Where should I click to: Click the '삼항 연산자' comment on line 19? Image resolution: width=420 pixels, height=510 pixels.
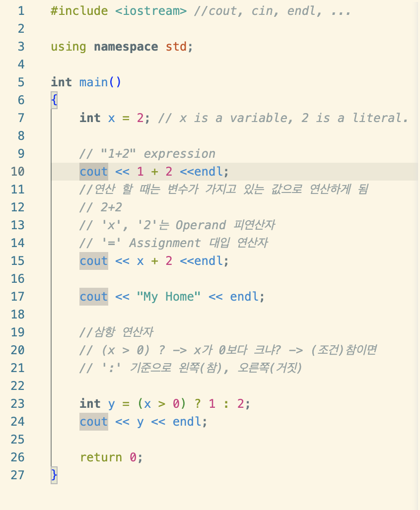[x=116, y=332]
